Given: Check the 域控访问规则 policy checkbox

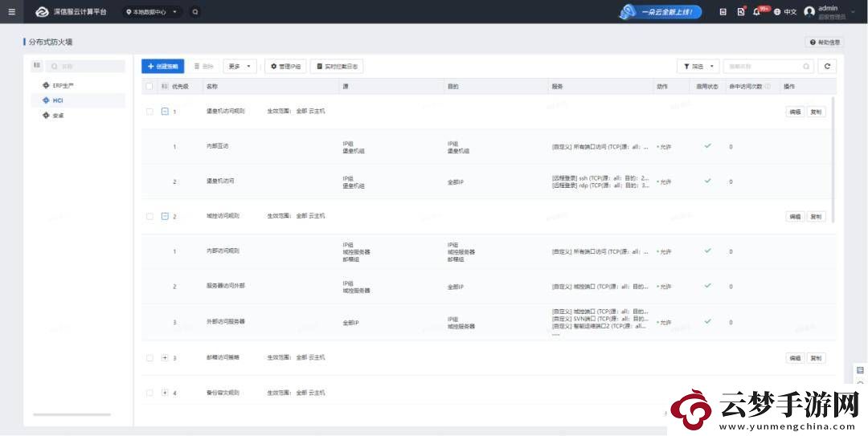Looking at the screenshot, I should [x=149, y=216].
